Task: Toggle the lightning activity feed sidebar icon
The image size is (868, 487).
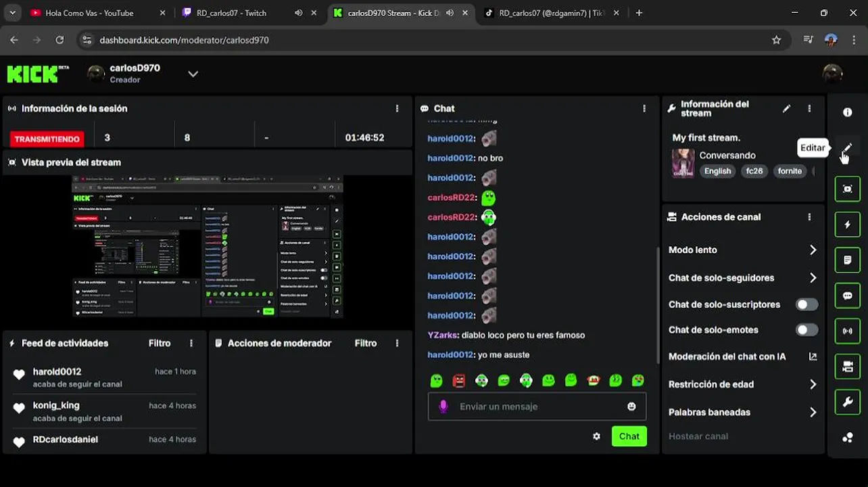Action: (x=847, y=225)
